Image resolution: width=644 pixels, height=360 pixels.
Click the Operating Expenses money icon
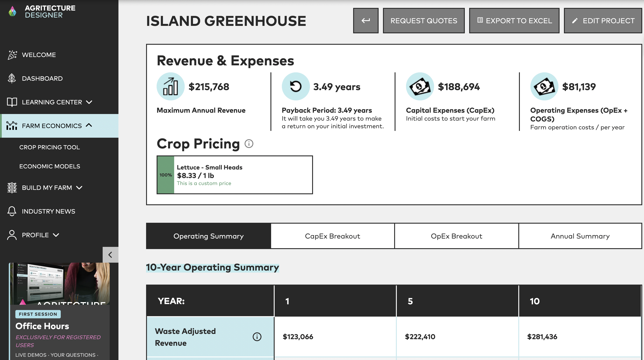click(544, 86)
